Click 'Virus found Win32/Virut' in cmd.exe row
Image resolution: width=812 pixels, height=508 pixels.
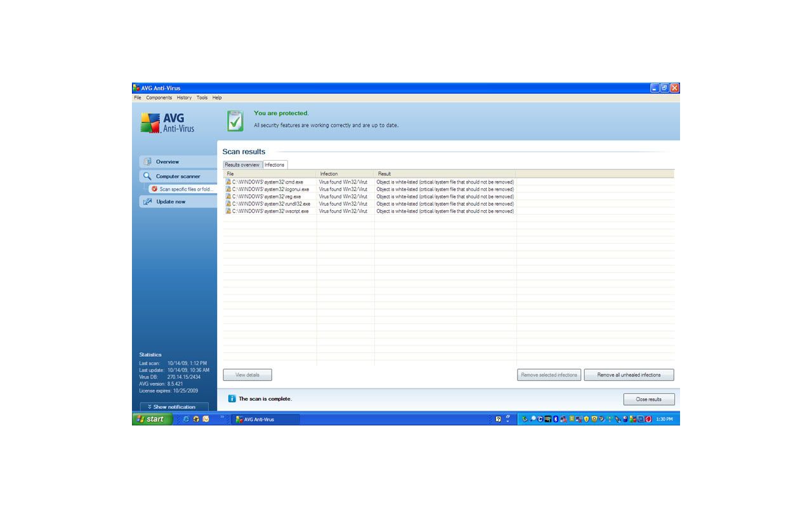pos(343,182)
